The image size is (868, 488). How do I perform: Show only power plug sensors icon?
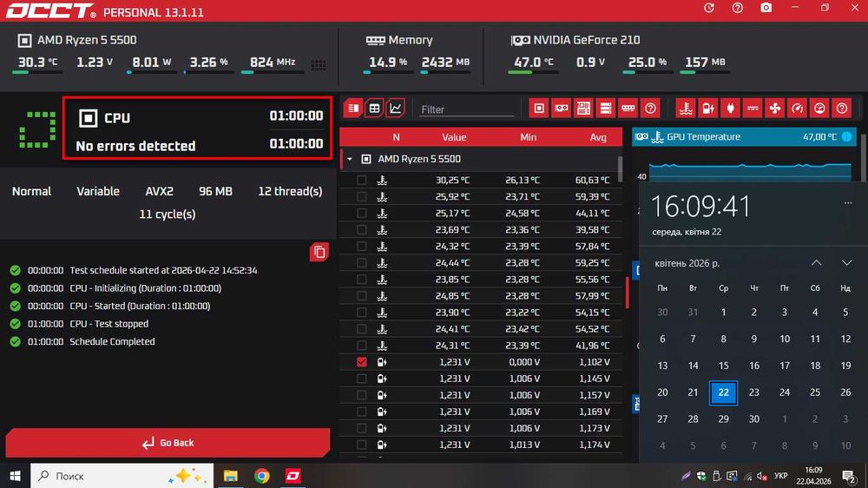pyautogui.click(x=730, y=108)
